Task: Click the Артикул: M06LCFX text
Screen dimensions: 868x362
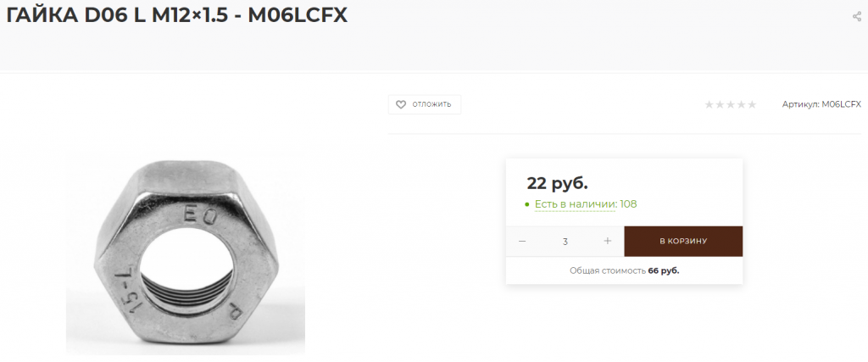Action: point(821,104)
